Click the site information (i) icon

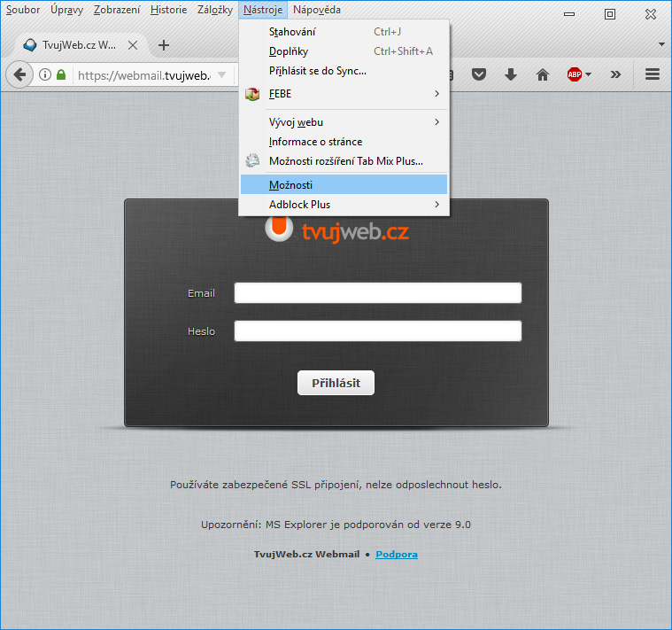coord(45,75)
